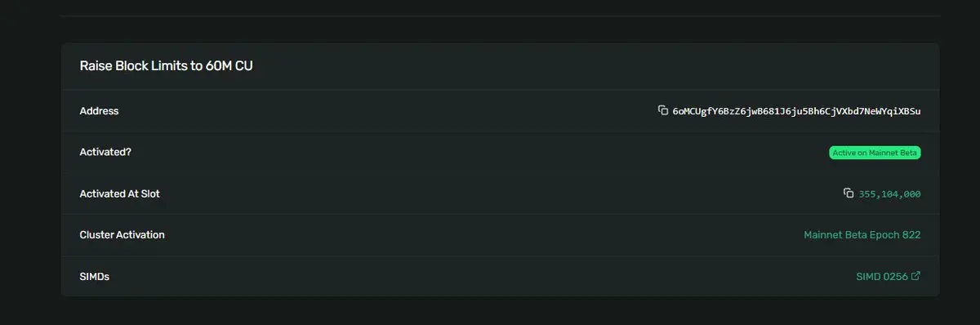Click the Activated At Slot label
Image resolution: width=980 pixels, height=325 pixels.
(119, 194)
